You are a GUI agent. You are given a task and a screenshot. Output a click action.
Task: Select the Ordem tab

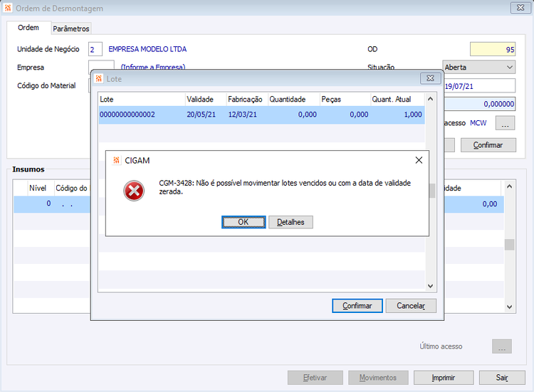pos(28,28)
